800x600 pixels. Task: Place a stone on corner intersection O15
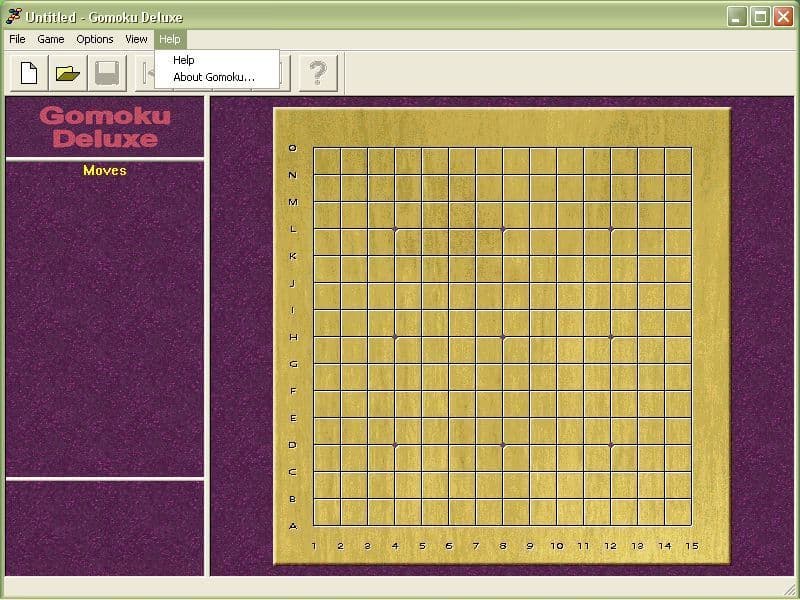click(692, 148)
